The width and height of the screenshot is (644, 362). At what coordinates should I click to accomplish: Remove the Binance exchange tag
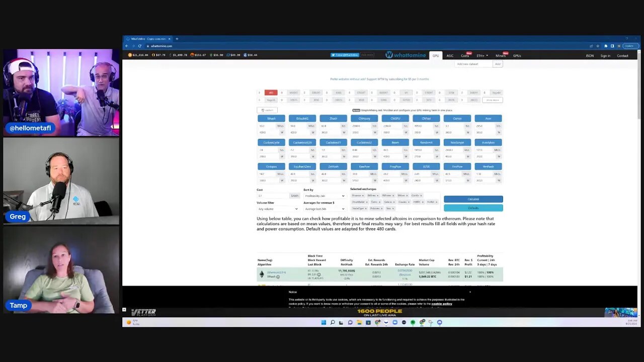click(x=362, y=195)
